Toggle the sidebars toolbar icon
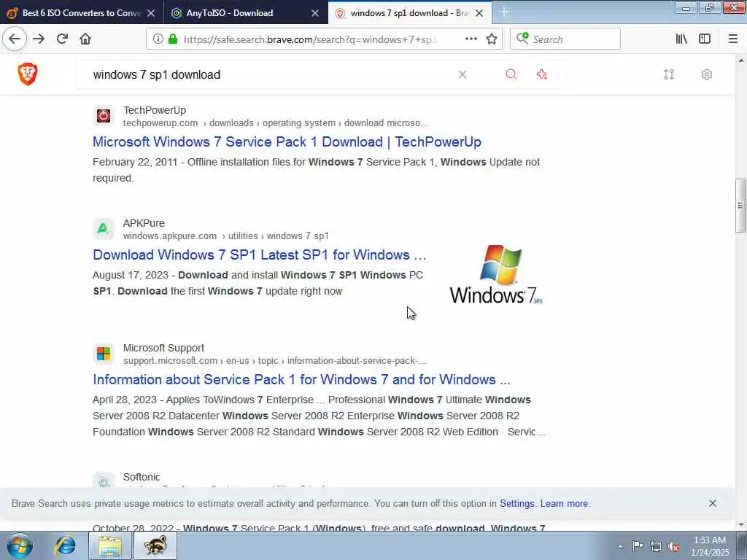The image size is (747, 560). tap(705, 39)
